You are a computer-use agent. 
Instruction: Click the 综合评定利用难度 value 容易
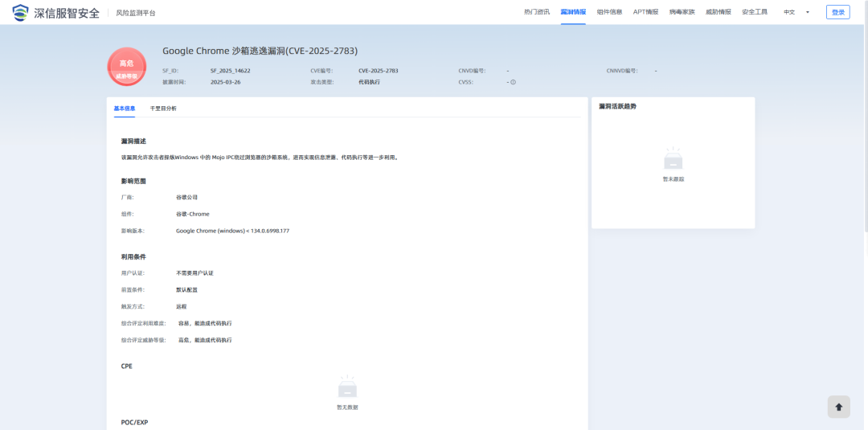click(205, 323)
